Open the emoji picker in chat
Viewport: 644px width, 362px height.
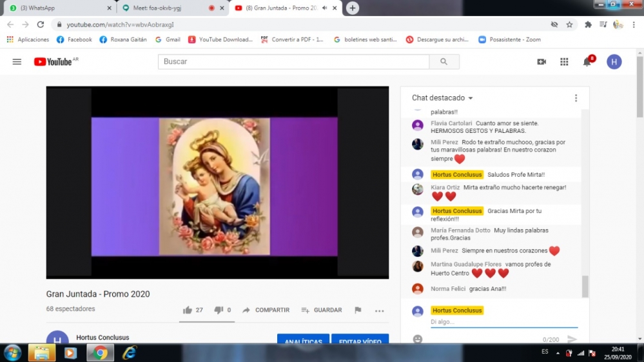tap(418, 339)
